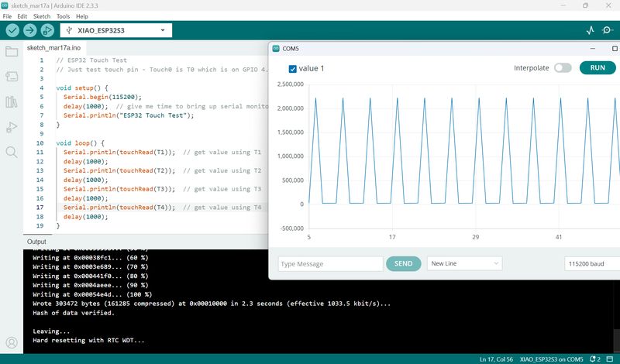Screen dimensions: 620x364
Task: Open the Serial Plotter icon in toolbar
Action: click(591, 30)
